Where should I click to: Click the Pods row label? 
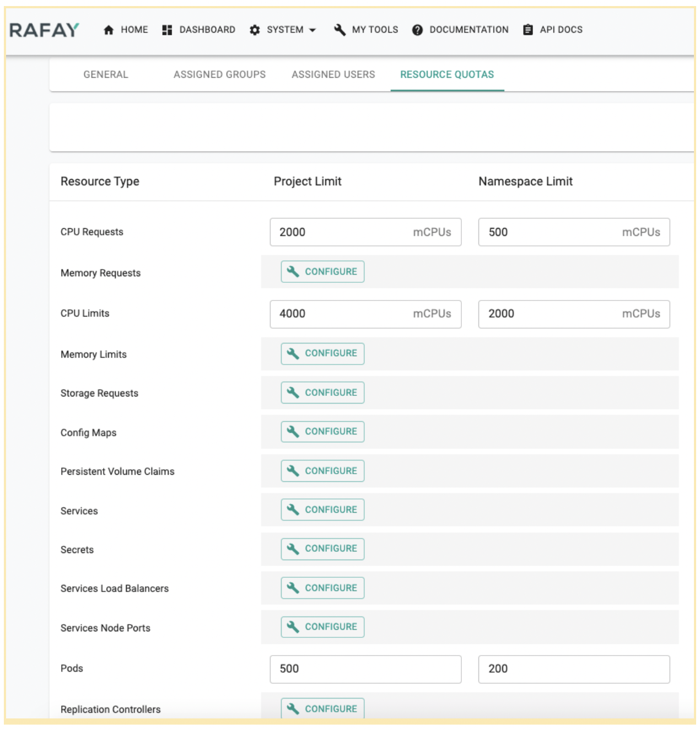(x=72, y=668)
